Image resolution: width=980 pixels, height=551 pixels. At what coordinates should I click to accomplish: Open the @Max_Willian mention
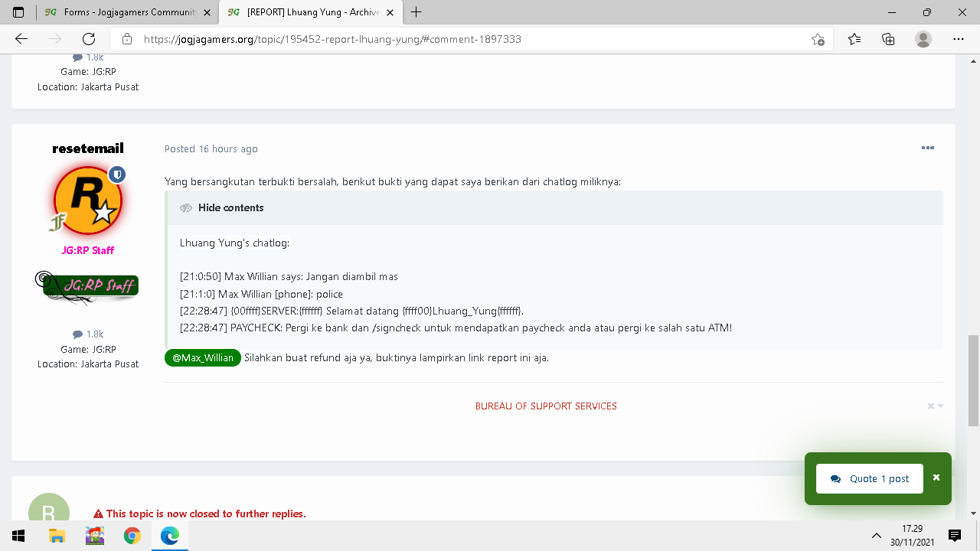203,358
